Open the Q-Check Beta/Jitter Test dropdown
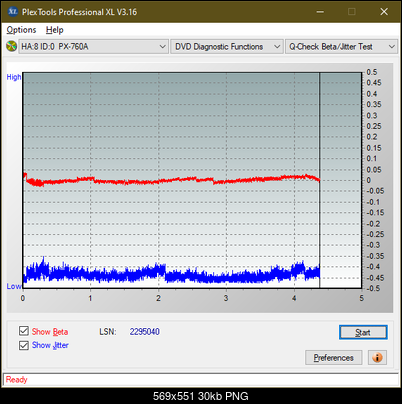The image size is (402, 404). [341, 47]
